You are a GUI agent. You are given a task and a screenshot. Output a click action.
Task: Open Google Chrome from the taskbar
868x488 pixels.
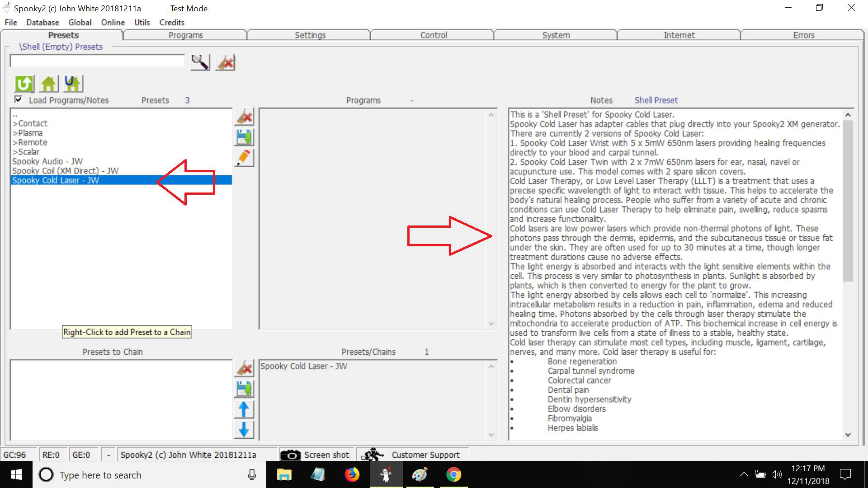point(453,475)
